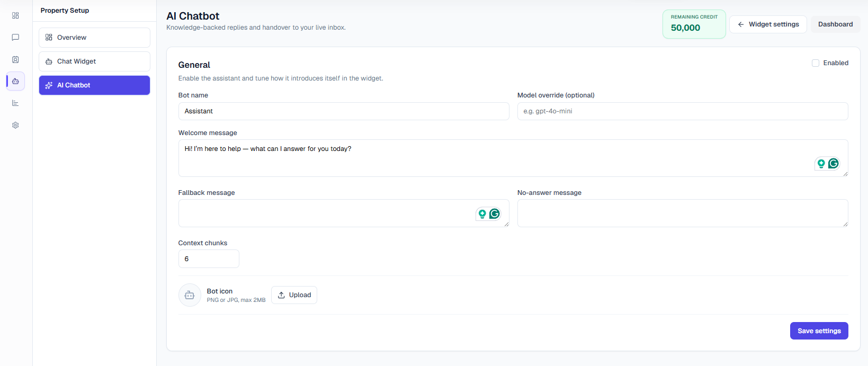Click inside the Welcome message textarea
This screenshot has height=366, width=868.
tap(513, 158)
